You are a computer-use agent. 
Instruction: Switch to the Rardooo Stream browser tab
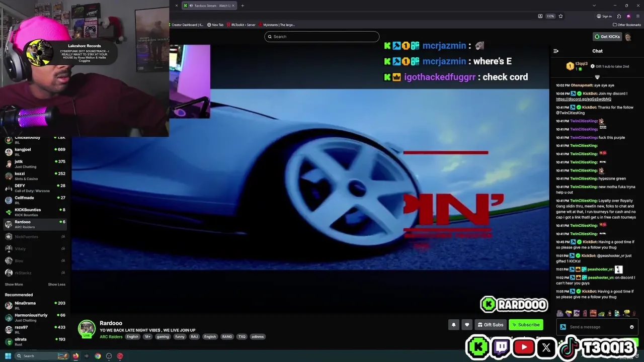(209, 6)
